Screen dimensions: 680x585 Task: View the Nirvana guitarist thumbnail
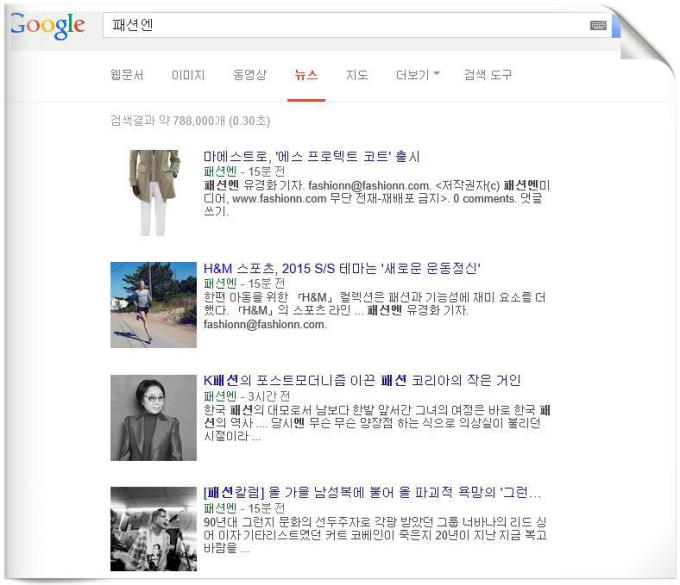pyautogui.click(x=154, y=529)
